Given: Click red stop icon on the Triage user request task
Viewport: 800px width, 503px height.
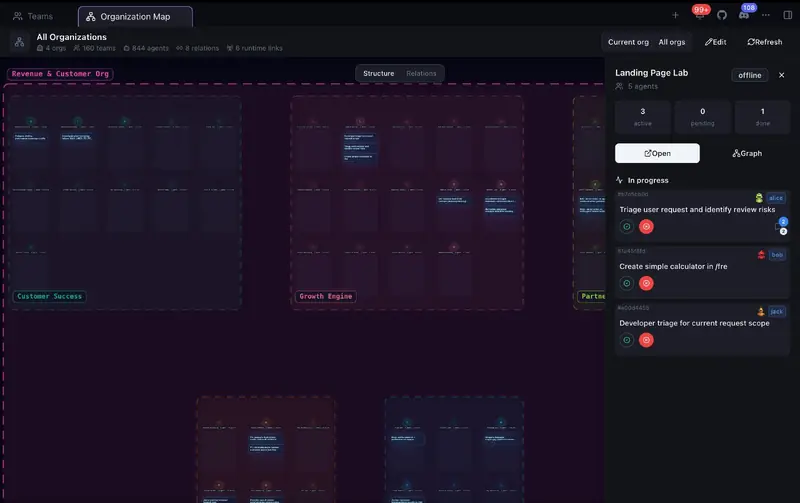Looking at the screenshot, I should pos(646,227).
